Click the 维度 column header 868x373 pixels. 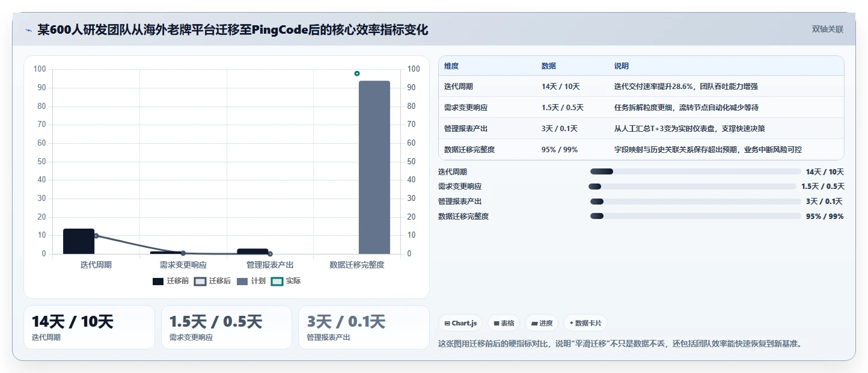point(451,66)
